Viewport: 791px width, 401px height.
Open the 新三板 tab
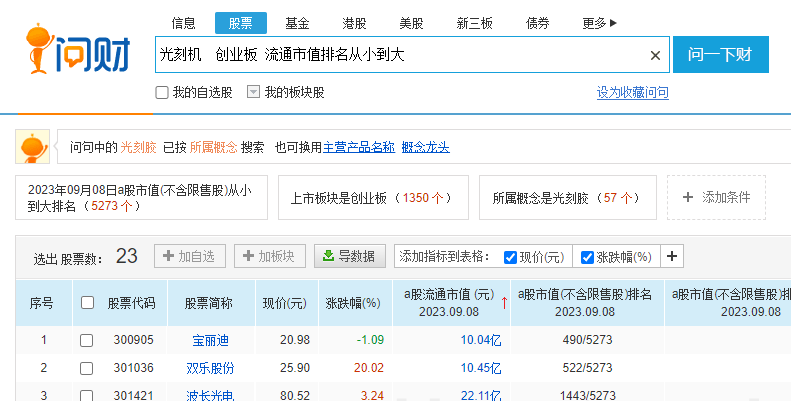pyautogui.click(x=474, y=23)
